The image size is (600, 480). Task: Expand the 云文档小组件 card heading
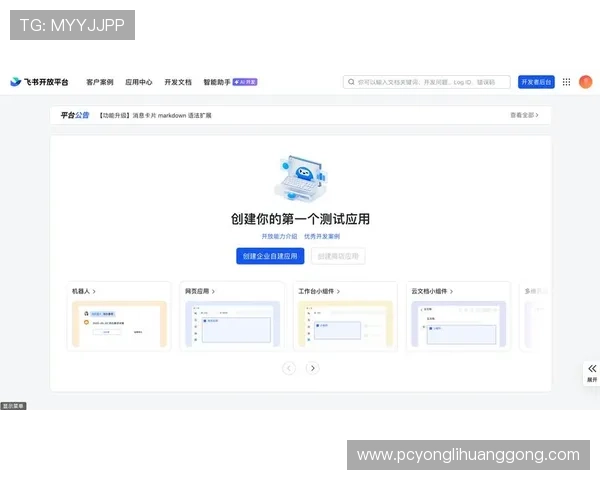432,291
